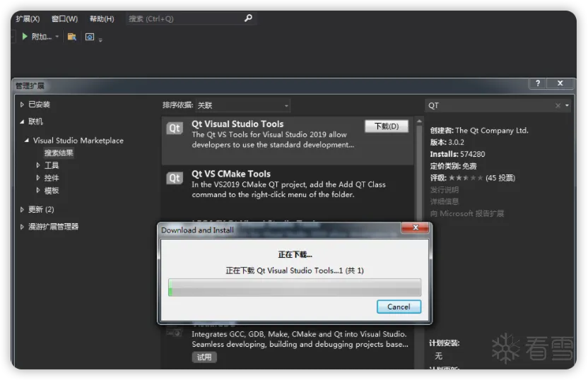Open the 扩展(X) menu

28,19
